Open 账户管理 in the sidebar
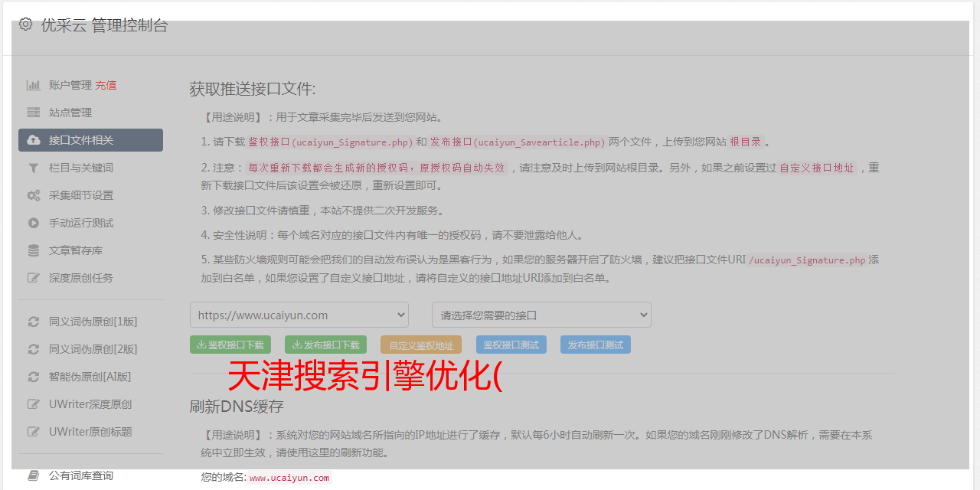The image size is (980, 490). 70,85
